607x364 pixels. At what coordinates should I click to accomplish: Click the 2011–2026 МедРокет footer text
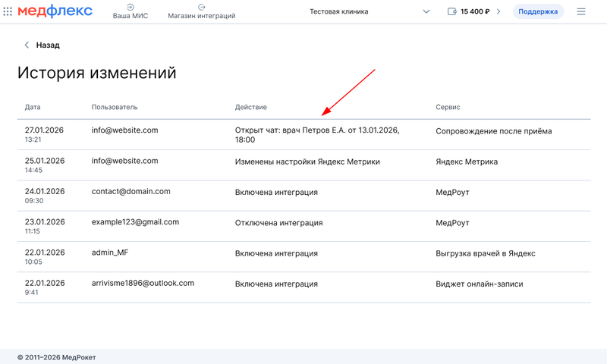pos(56,357)
